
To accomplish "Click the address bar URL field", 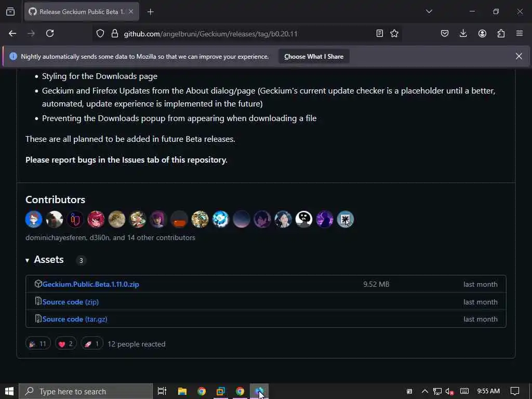I will (248, 34).
